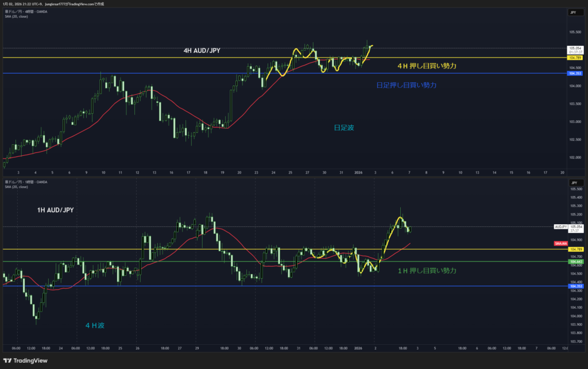The image size is (588, 369).
Task: Click the 4H chart symbol title in the legend
Action: 26,11
